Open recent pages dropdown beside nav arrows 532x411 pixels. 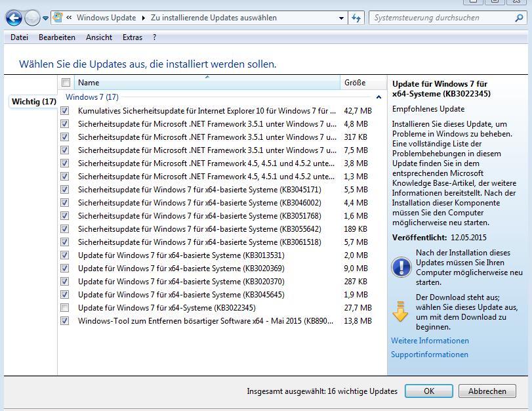45,18
